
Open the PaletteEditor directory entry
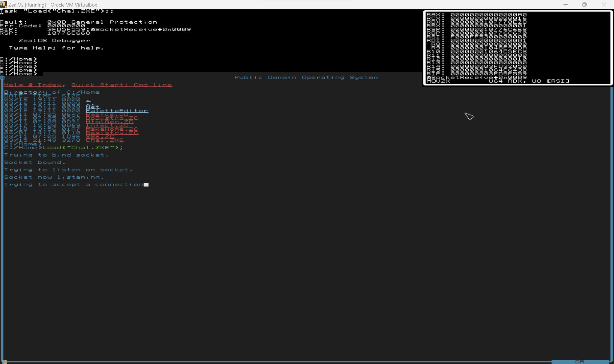117,111
